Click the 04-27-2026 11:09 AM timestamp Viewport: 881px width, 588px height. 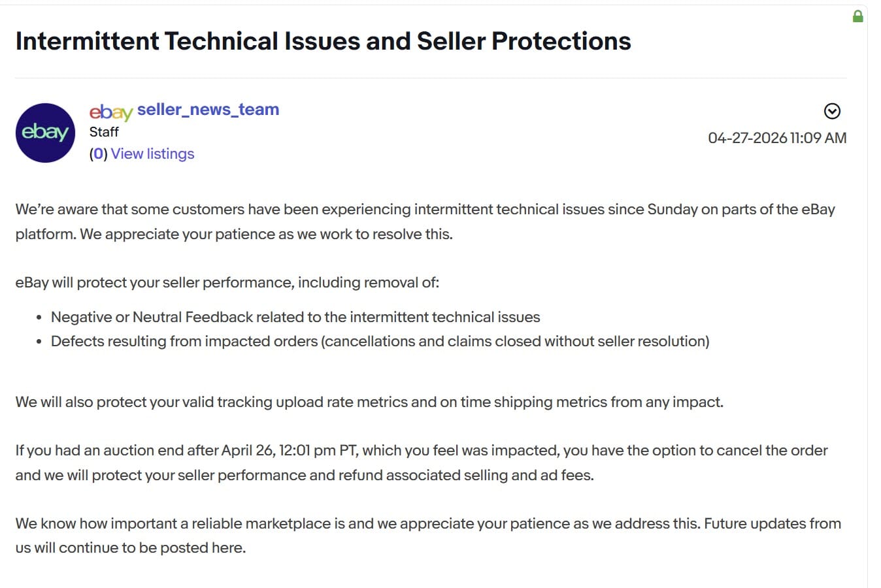(777, 138)
